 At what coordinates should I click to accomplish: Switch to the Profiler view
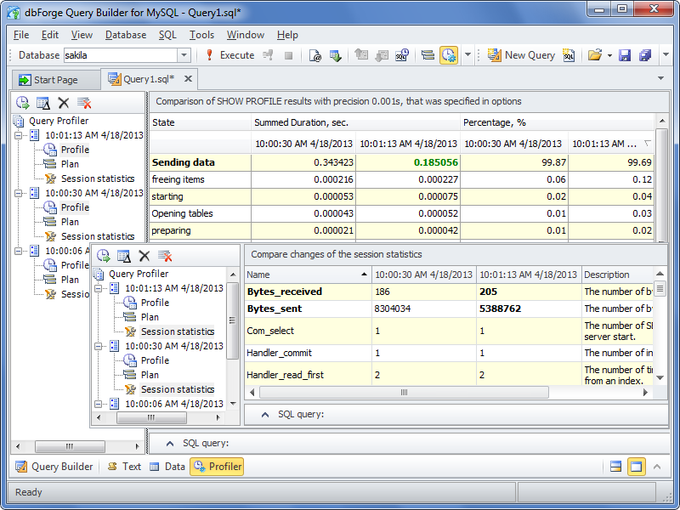click(x=217, y=467)
